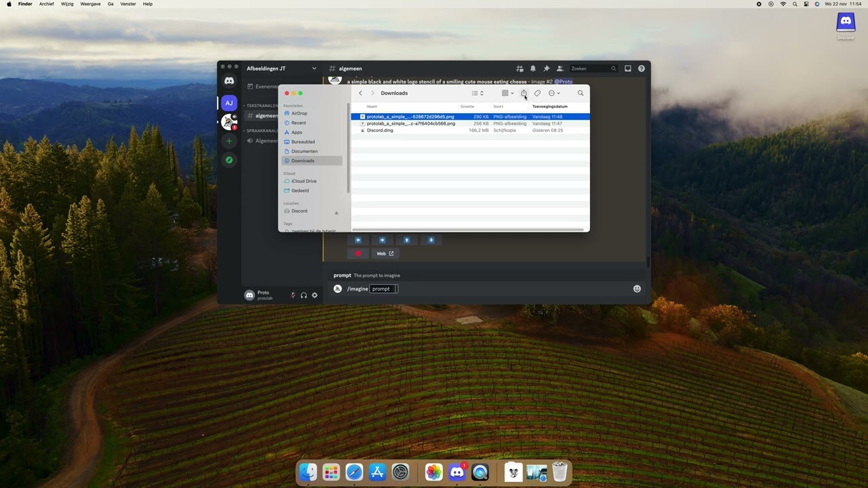Eject the Discord disk image
The image size is (868, 488).
point(336,213)
